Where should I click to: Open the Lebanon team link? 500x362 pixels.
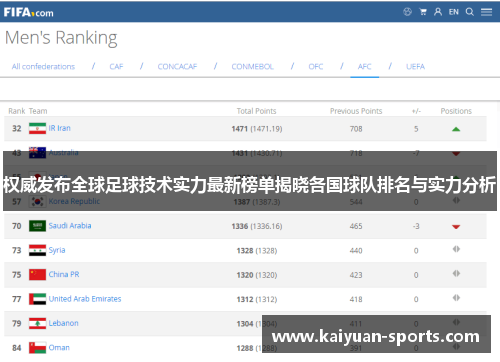pyautogui.click(x=64, y=323)
